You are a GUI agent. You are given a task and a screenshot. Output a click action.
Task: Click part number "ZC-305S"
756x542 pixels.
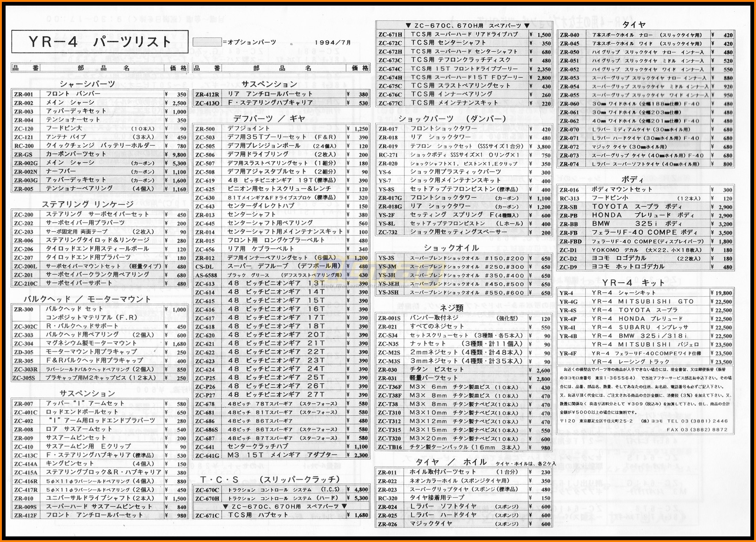coord(25,378)
